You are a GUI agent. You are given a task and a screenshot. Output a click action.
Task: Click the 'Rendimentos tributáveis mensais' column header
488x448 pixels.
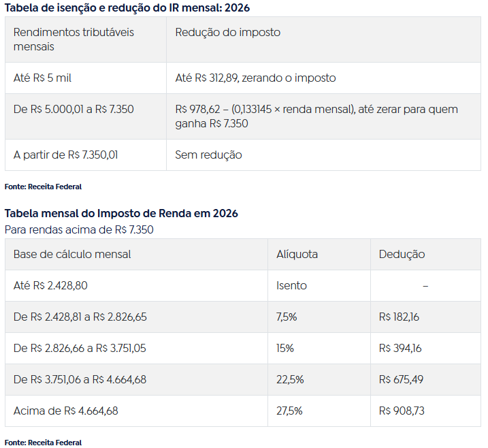[74, 39]
